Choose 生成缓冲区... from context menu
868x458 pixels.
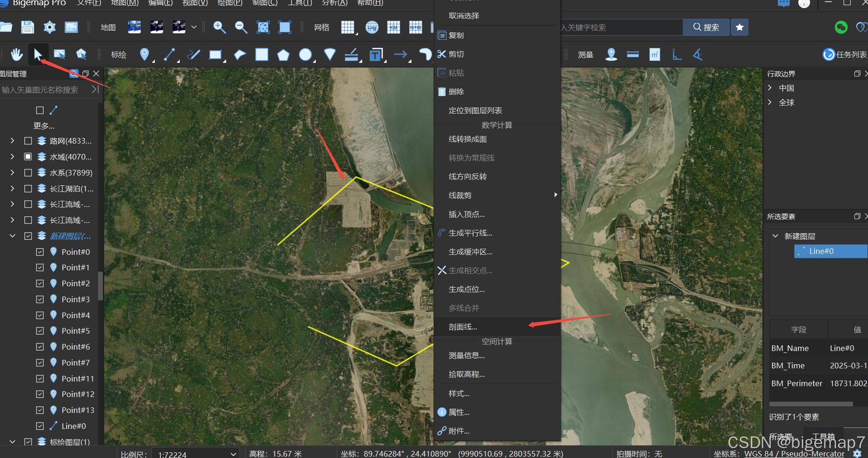coord(497,252)
